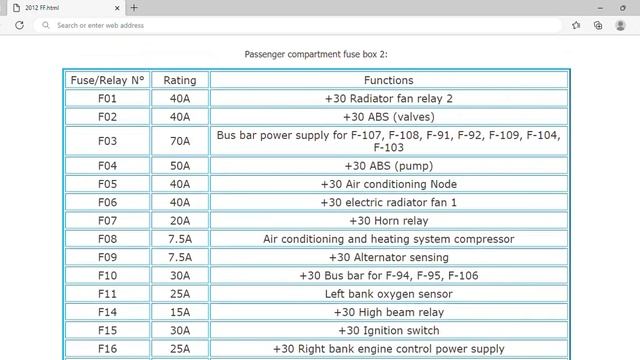Select the F02 fuse cell
640x360 pixels.
[x=107, y=117]
